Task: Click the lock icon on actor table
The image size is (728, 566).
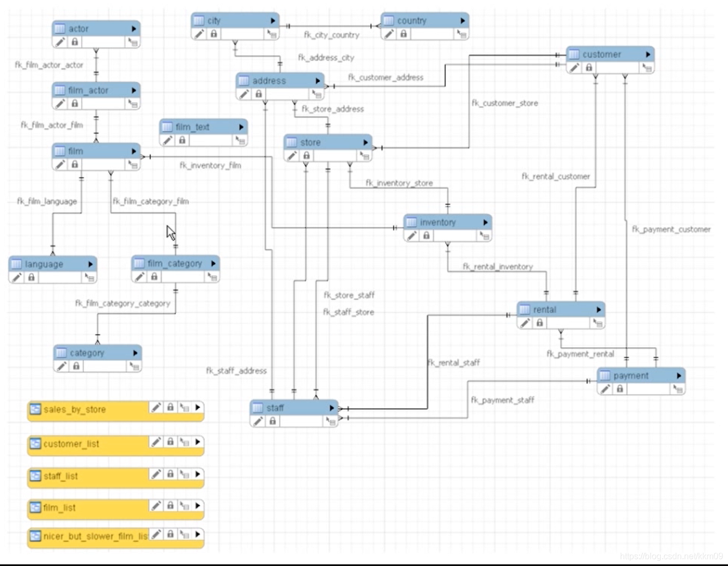Action: pos(75,42)
